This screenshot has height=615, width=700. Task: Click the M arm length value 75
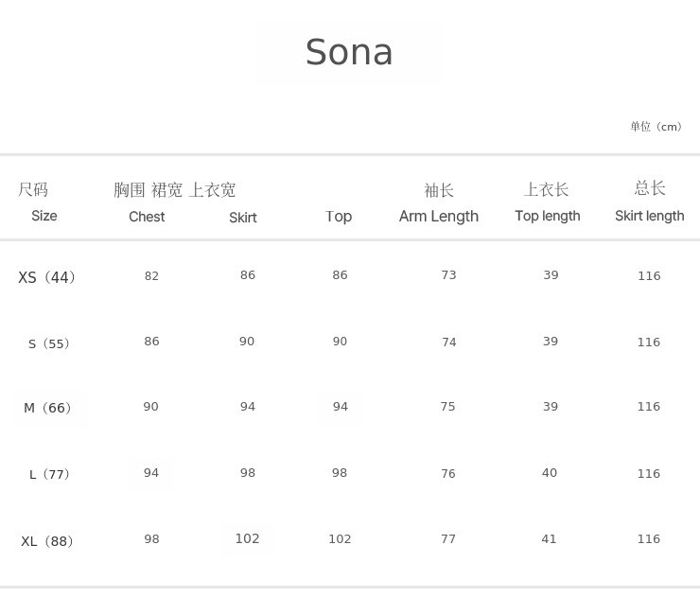tap(447, 407)
